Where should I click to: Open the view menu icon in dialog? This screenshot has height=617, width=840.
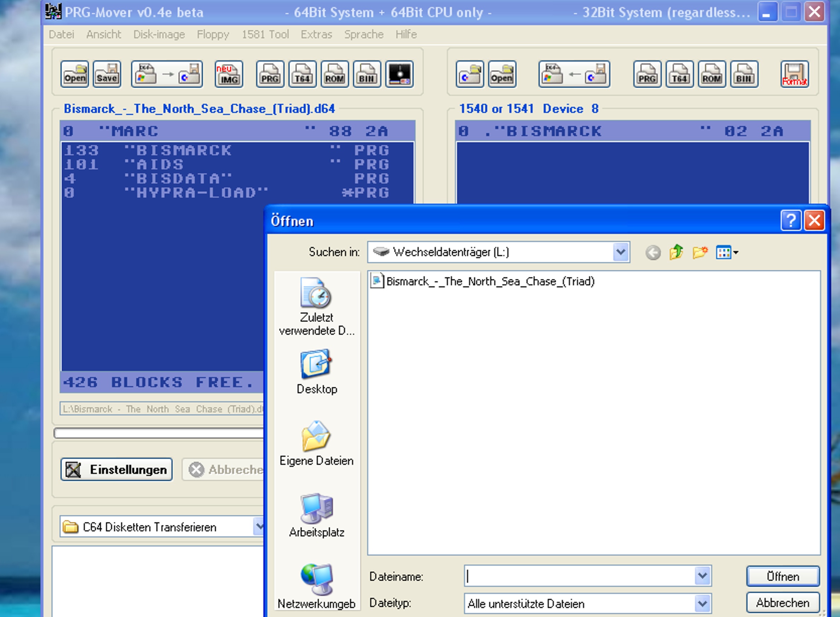tap(727, 252)
